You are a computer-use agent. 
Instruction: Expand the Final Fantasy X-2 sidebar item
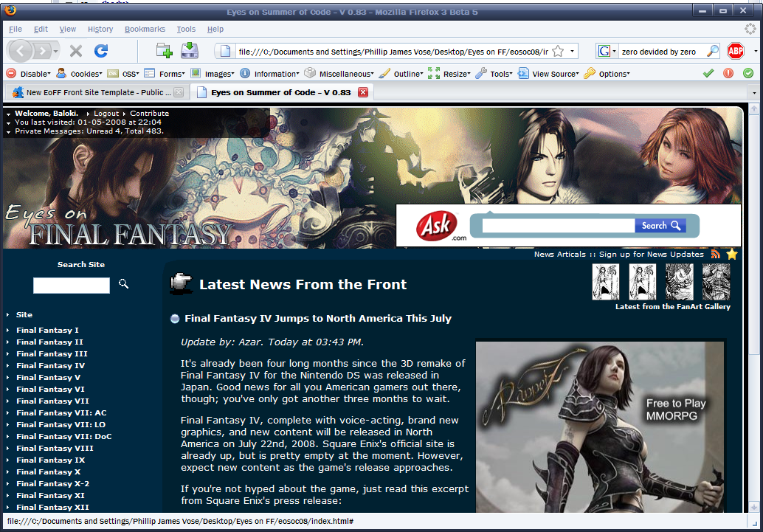(52, 484)
